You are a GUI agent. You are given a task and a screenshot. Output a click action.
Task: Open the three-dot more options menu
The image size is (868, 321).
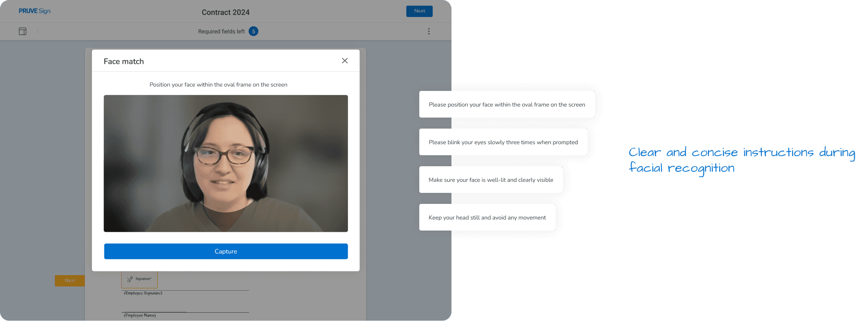coord(429,31)
